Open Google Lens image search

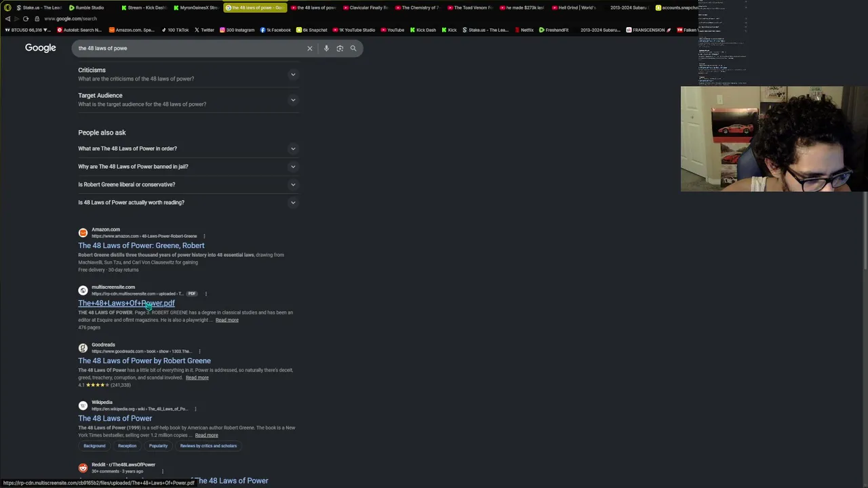(340, 48)
